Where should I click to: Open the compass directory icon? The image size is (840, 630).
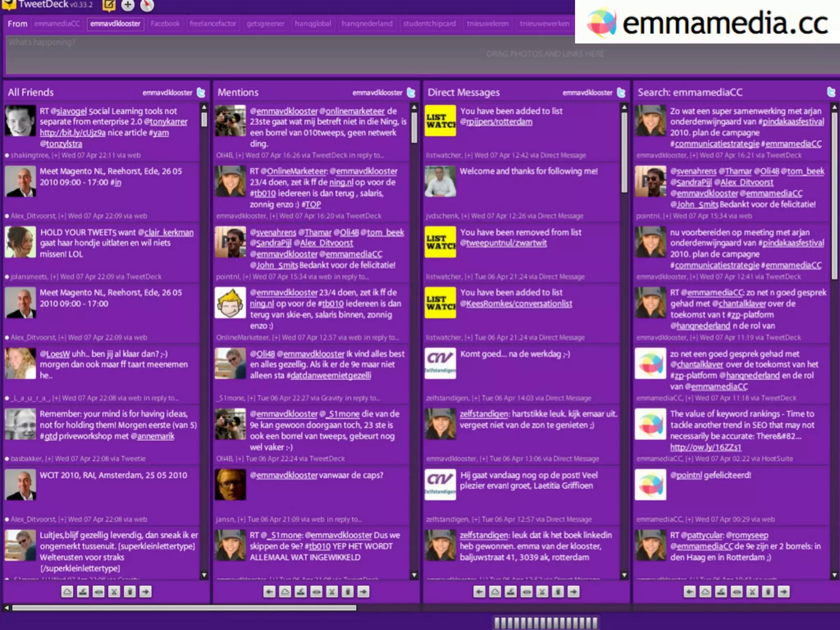(x=147, y=5)
